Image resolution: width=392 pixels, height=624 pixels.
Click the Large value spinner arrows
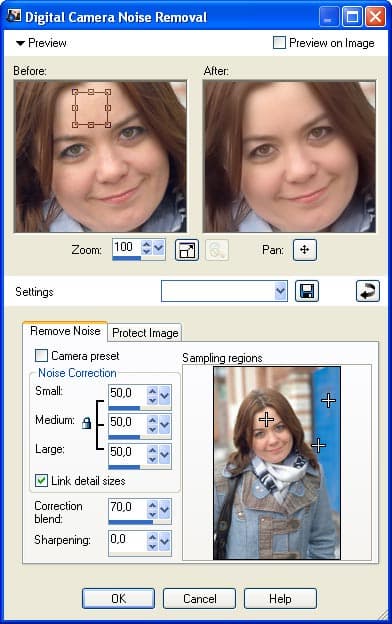(152, 454)
